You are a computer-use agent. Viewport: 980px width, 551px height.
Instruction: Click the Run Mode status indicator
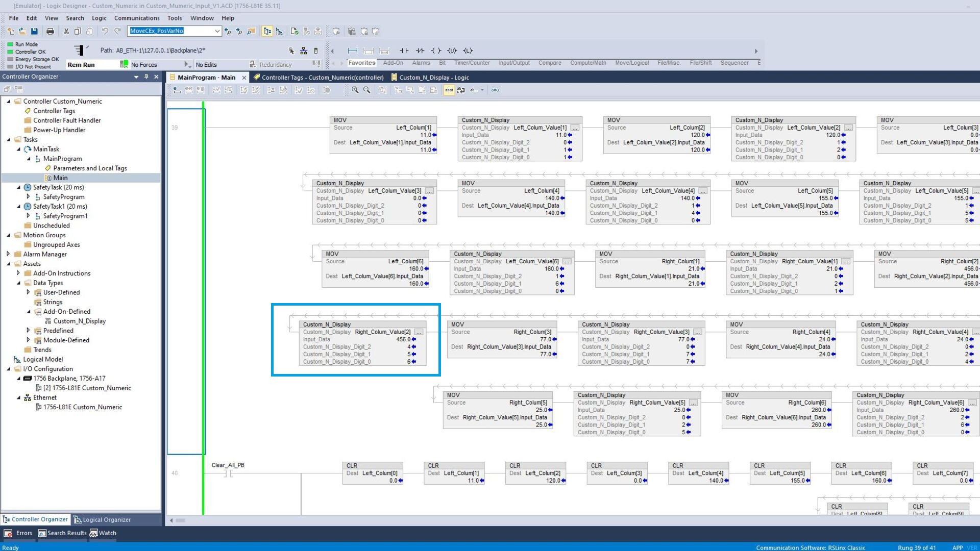pyautogui.click(x=10, y=44)
